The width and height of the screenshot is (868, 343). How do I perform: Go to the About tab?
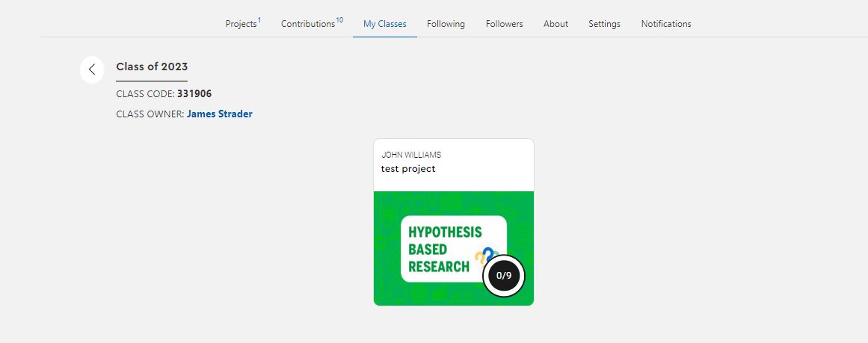(x=555, y=24)
